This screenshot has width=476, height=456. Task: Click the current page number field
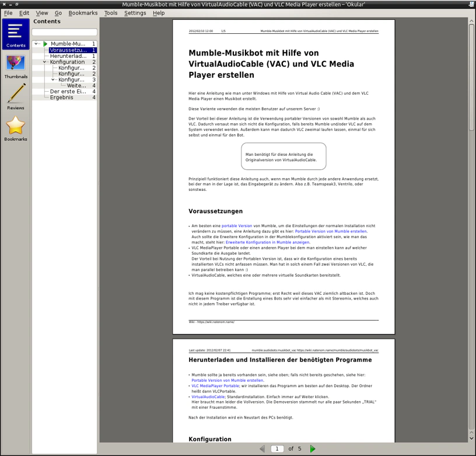pos(277,449)
